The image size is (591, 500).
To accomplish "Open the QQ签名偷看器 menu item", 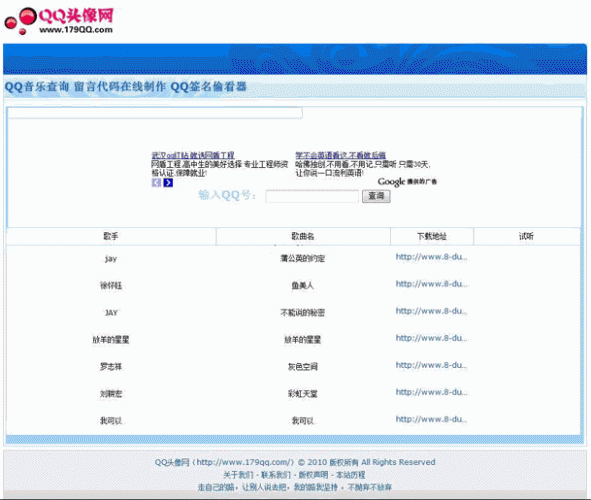I will point(208,87).
